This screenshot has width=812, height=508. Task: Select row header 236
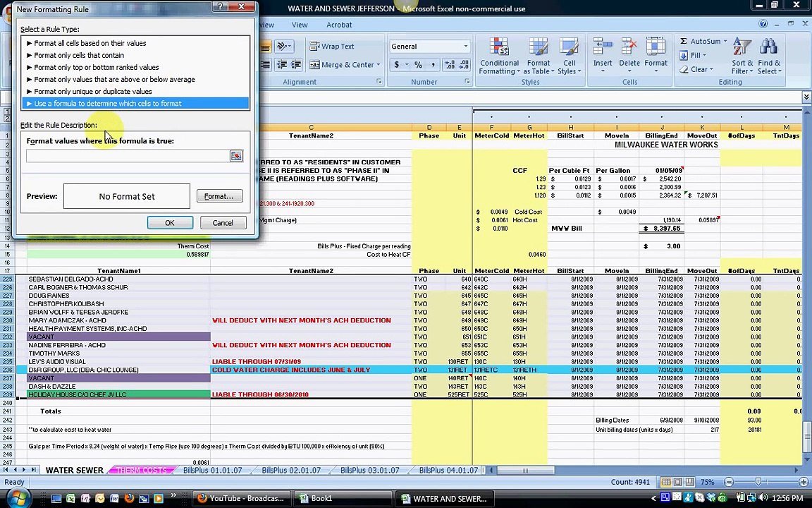[8, 370]
